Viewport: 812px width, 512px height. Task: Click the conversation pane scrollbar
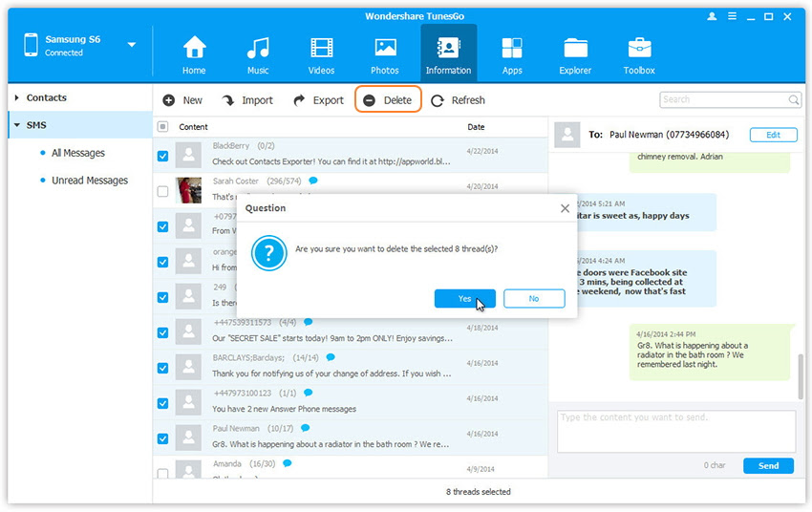click(x=801, y=375)
